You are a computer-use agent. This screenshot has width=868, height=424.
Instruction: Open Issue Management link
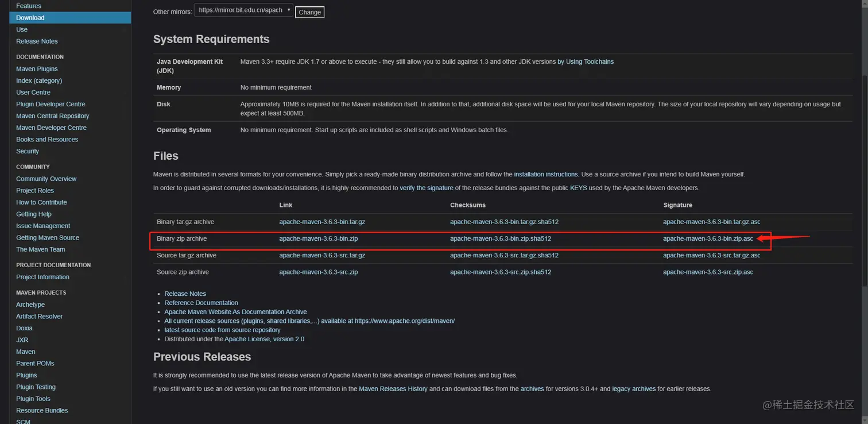pyautogui.click(x=43, y=226)
